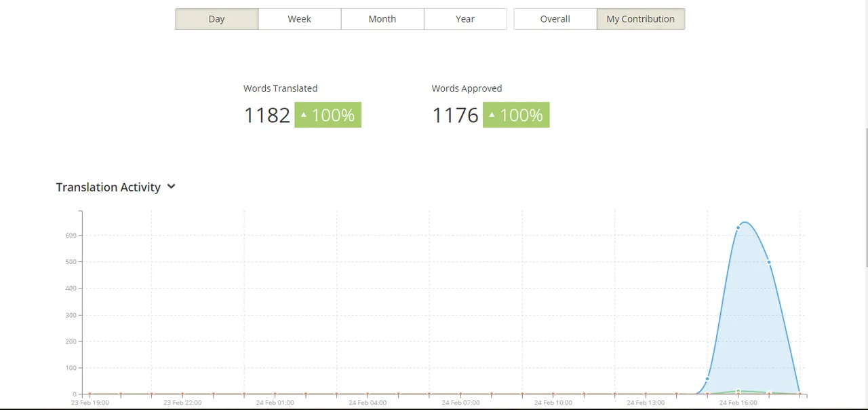Switch to the Year time range
Screen dimensions: 868x410
click(465, 19)
